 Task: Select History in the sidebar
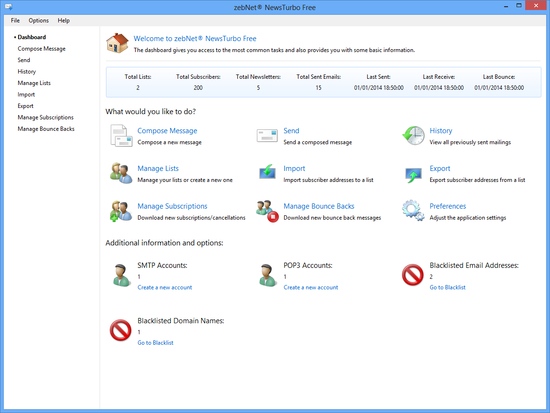click(27, 72)
